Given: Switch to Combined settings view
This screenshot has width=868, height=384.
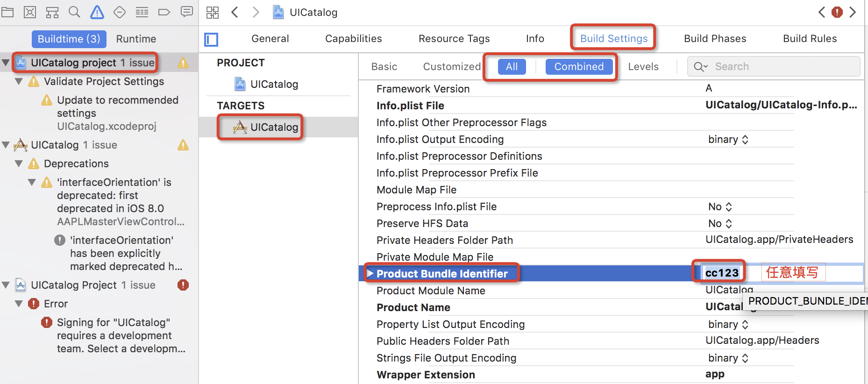Looking at the screenshot, I should (579, 67).
